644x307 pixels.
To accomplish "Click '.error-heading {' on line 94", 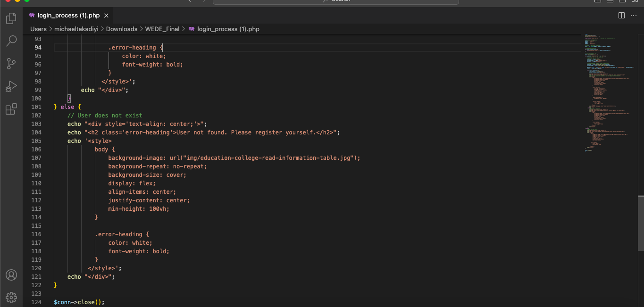I will [x=135, y=48].
